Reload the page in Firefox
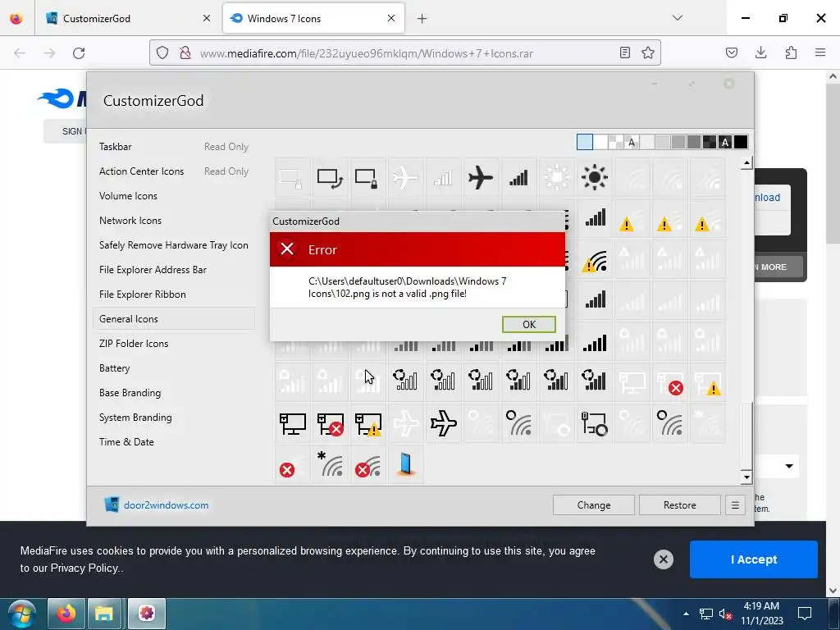840x630 pixels. tap(79, 53)
